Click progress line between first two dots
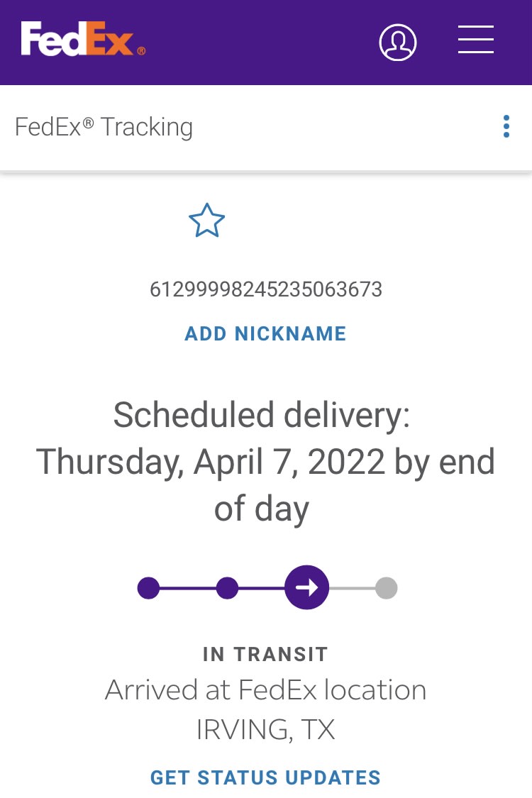The width and height of the screenshot is (532, 798). 187,588
